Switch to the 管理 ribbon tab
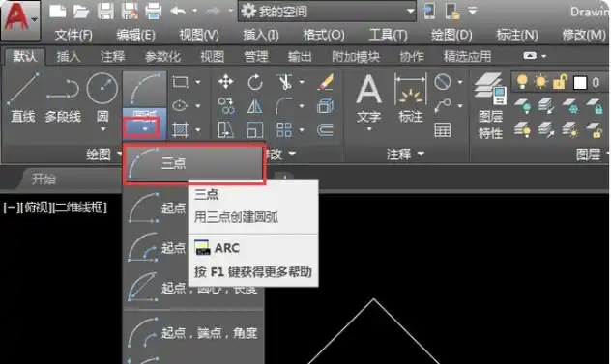Screen dimensions: 611x364 (x=256, y=57)
